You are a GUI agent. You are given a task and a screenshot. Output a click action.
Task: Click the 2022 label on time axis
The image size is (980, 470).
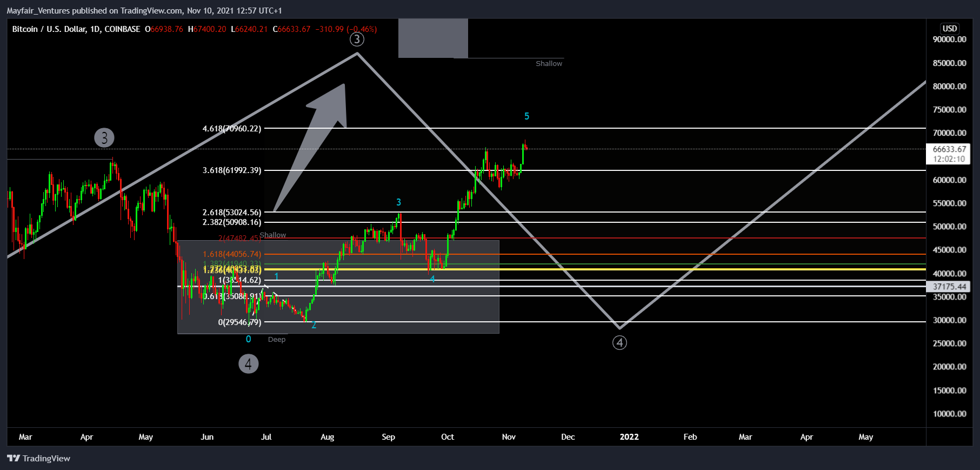pos(629,437)
